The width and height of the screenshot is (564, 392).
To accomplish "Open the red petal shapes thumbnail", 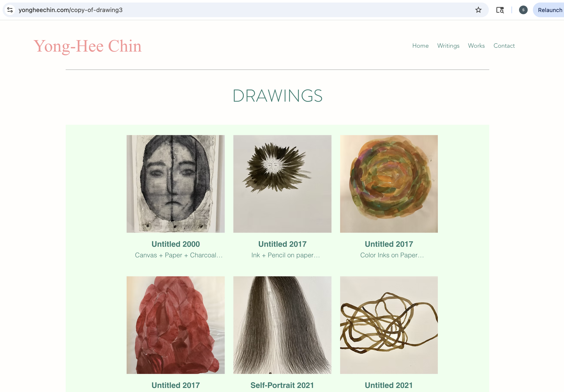I will [x=175, y=325].
